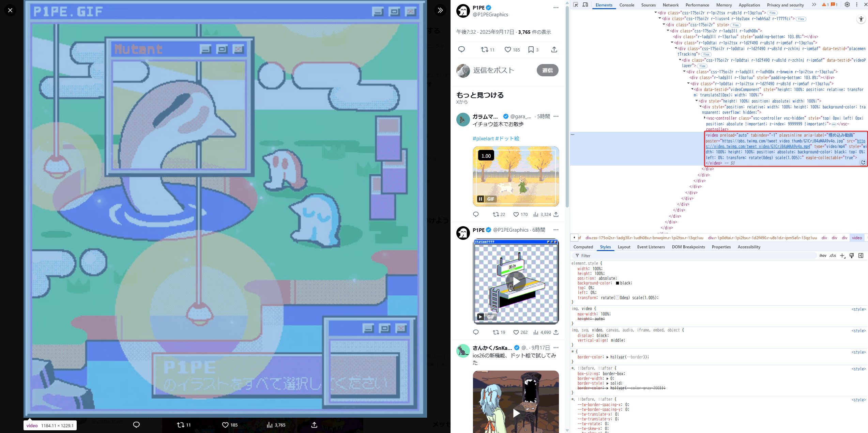
Task: Switch to the Console tab
Action: click(x=626, y=5)
